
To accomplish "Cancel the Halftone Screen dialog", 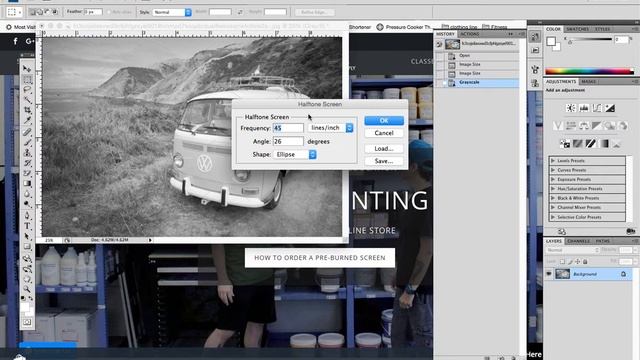I will click(x=384, y=133).
